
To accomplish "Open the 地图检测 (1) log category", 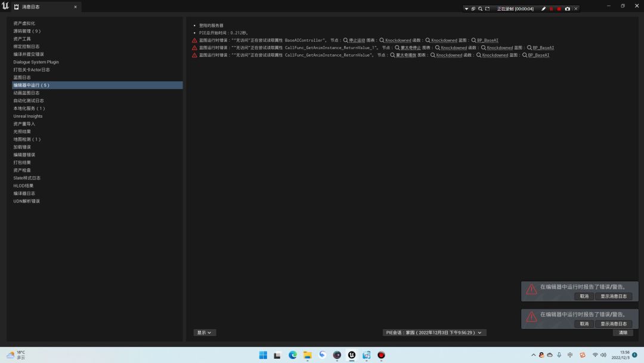I will (x=27, y=139).
